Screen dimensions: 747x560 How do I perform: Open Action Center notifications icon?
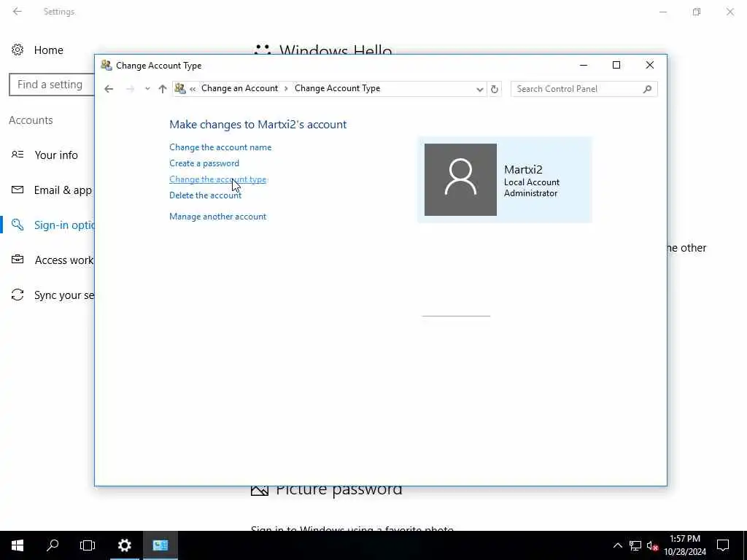(723, 545)
